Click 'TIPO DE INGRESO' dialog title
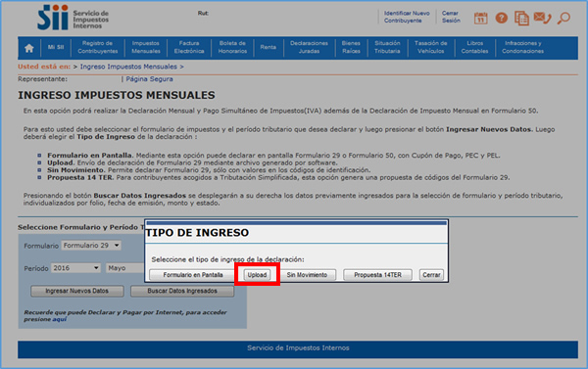 (x=197, y=233)
